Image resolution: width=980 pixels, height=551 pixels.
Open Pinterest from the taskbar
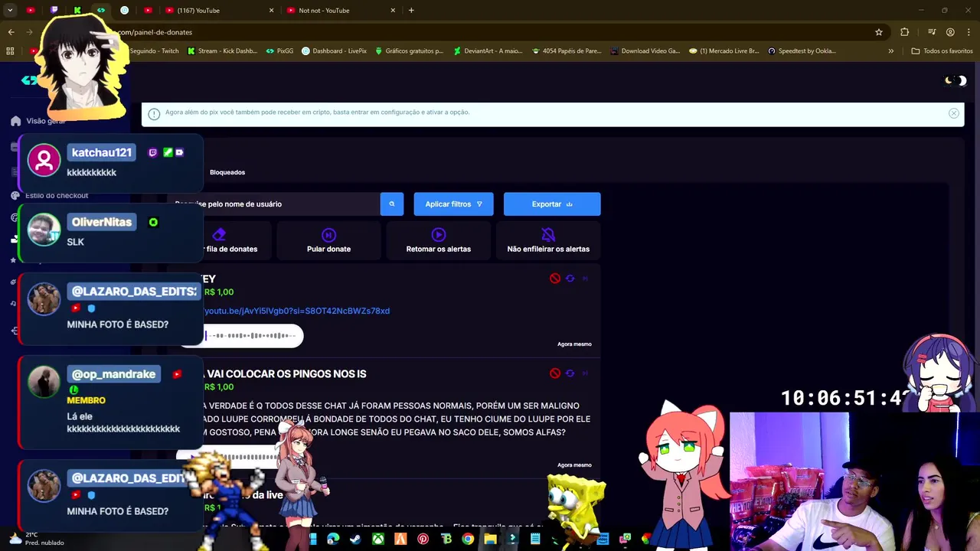(x=423, y=540)
